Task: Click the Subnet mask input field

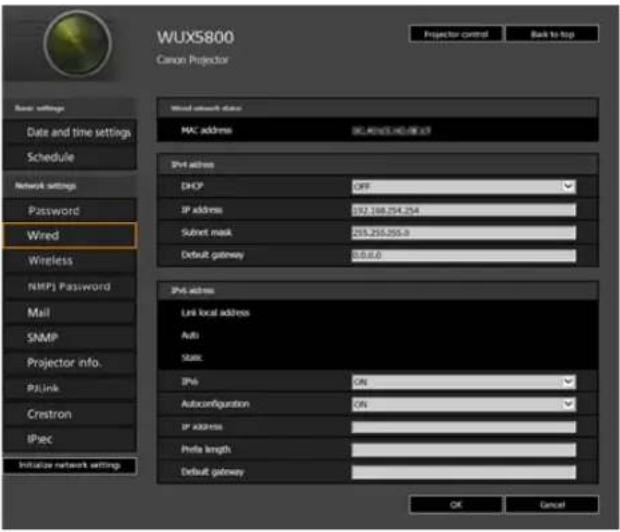Action: 463,233
